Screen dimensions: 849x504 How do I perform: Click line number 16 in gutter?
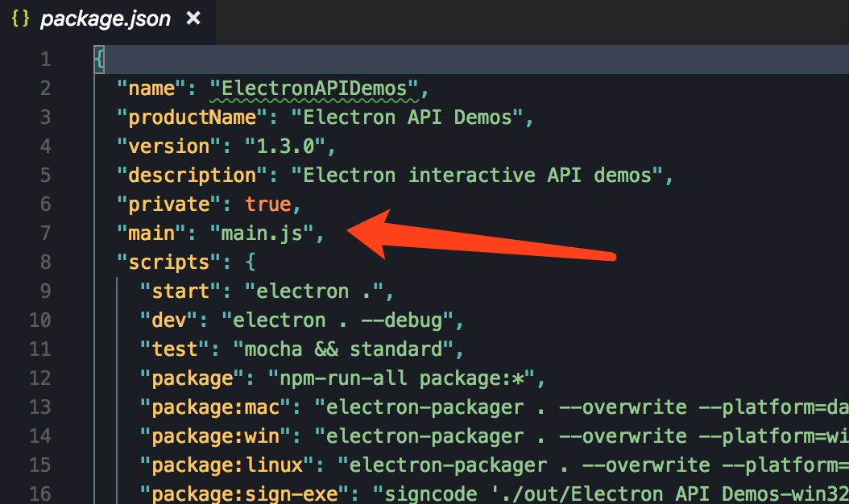coord(40,494)
